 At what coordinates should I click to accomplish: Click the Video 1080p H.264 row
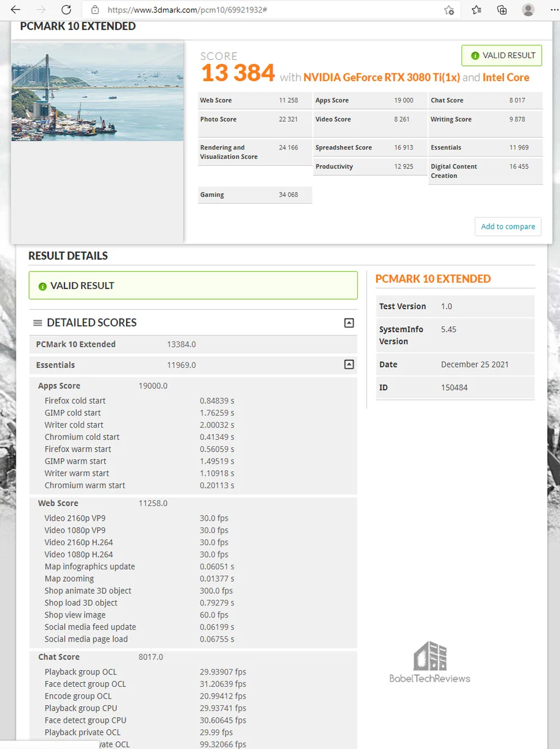click(193, 555)
